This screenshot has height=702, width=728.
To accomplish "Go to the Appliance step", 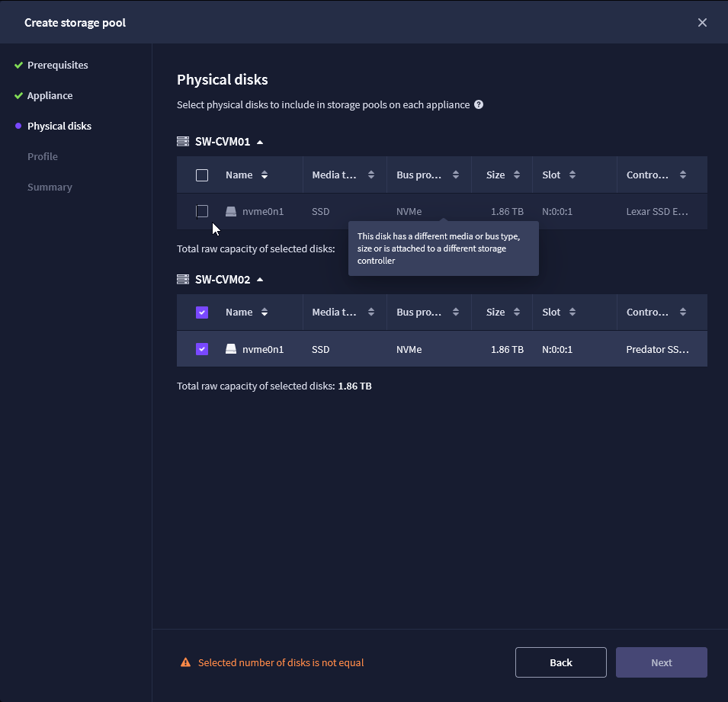I will tap(50, 95).
